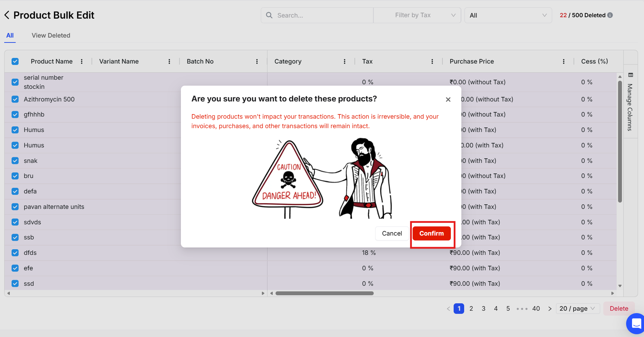
Task: Open Tax column options menu
Action: tap(432, 61)
